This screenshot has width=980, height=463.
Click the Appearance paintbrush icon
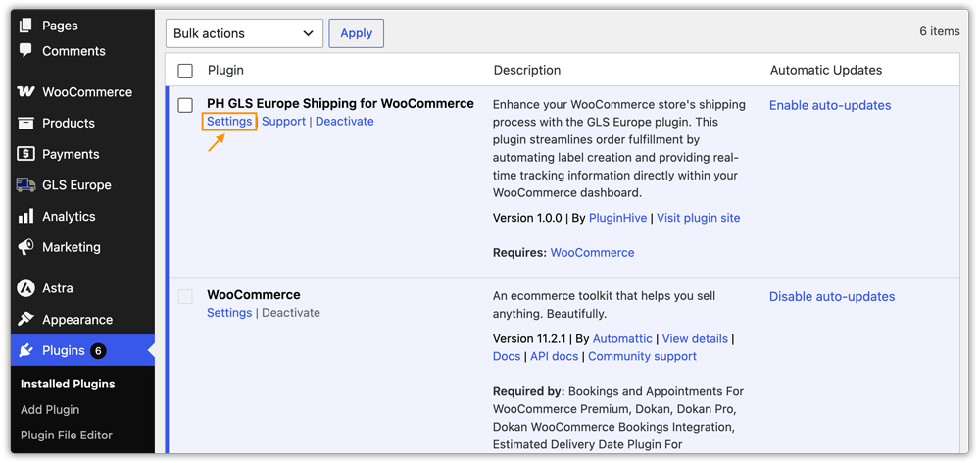[x=25, y=319]
